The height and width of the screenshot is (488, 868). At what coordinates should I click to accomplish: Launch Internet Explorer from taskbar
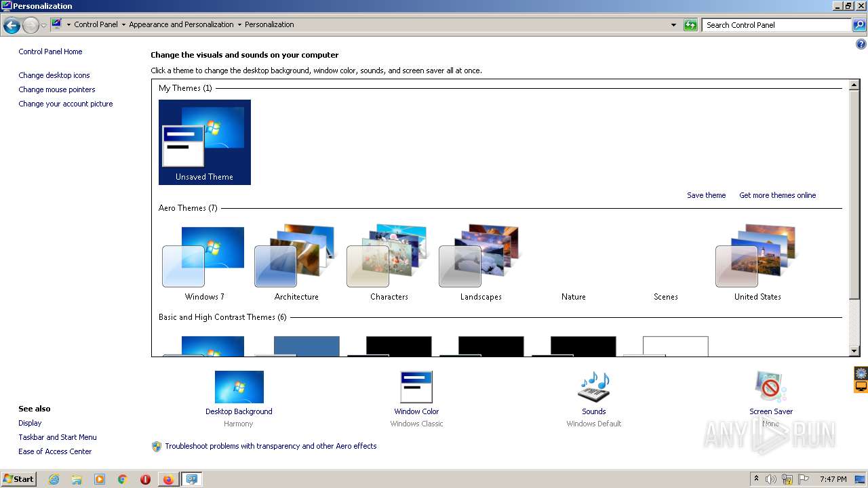(x=54, y=479)
